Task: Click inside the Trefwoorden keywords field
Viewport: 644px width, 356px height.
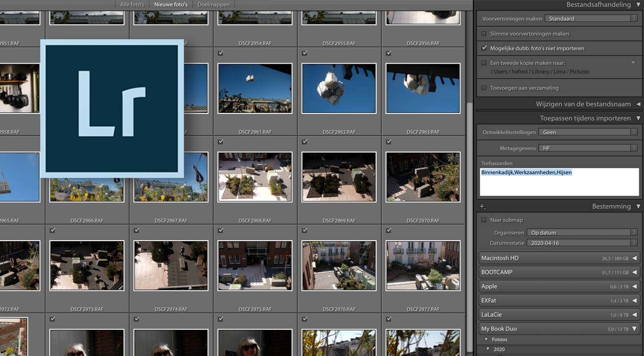Action: click(558, 181)
